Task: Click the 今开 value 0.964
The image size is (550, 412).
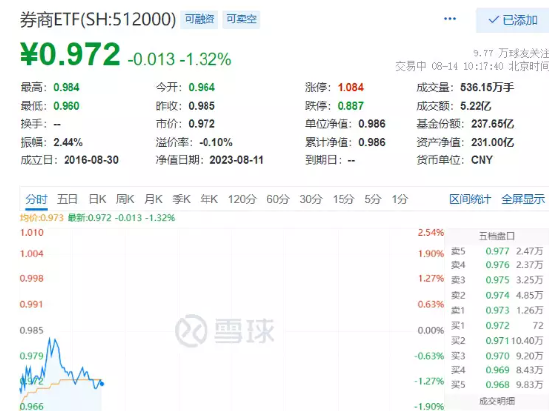Action: pos(202,87)
